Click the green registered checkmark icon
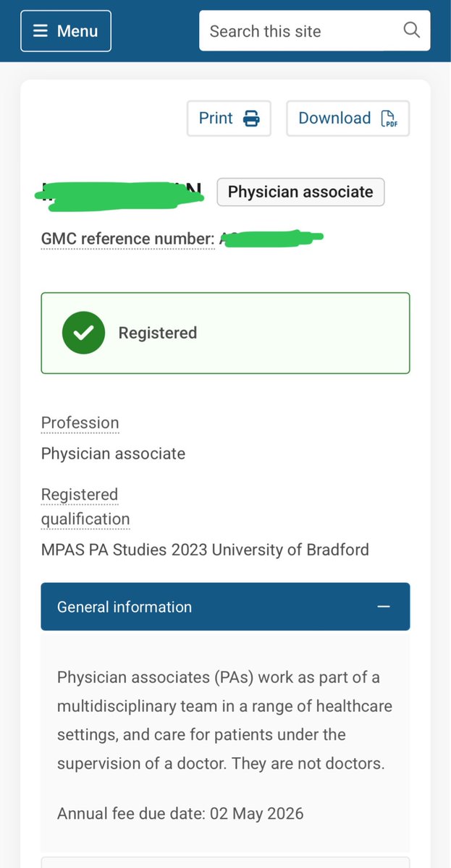 [84, 333]
